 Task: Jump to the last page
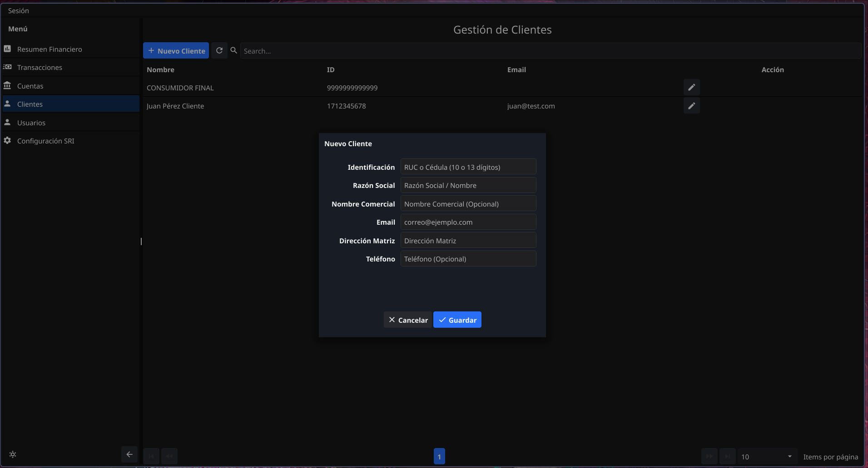click(728, 456)
